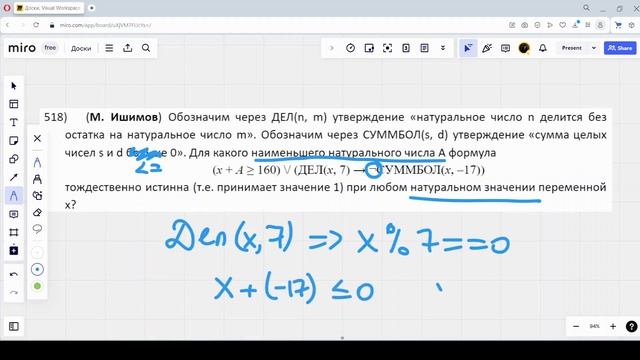
Task: Collapse the apps toolbar with the chevron
Action: pos(332,48)
